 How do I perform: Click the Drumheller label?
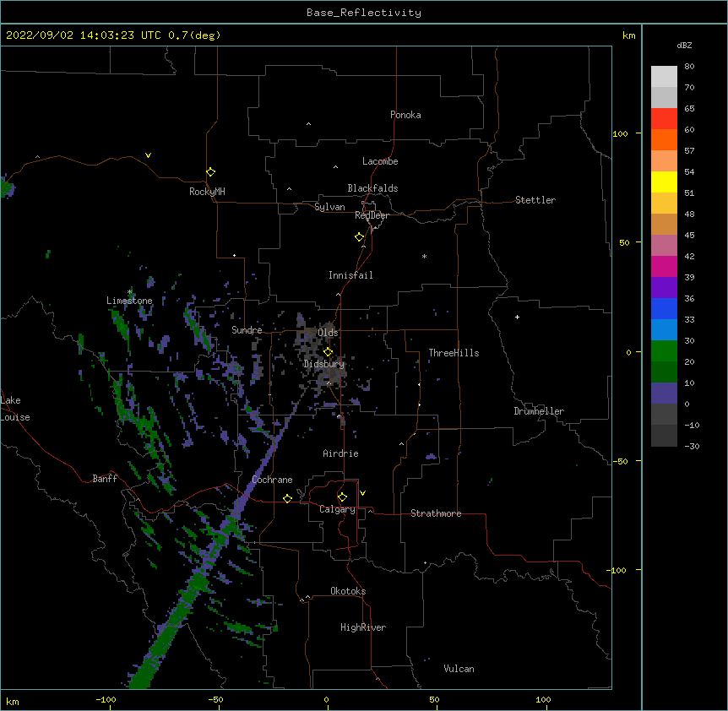pos(539,411)
